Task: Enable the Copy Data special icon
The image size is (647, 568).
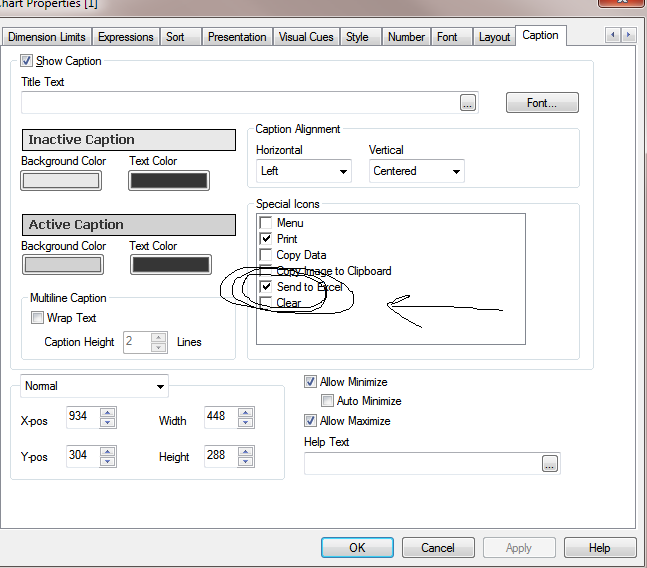Action: click(x=266, y=255)
